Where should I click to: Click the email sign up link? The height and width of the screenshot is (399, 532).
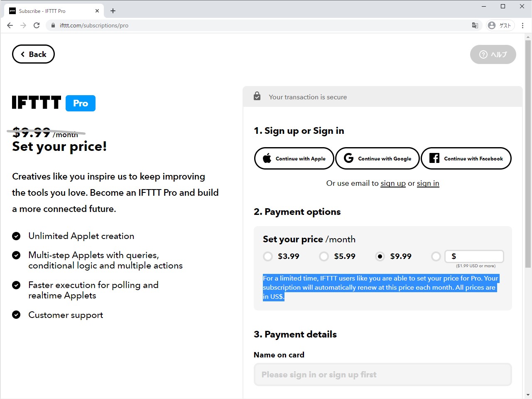coord(393,183)
